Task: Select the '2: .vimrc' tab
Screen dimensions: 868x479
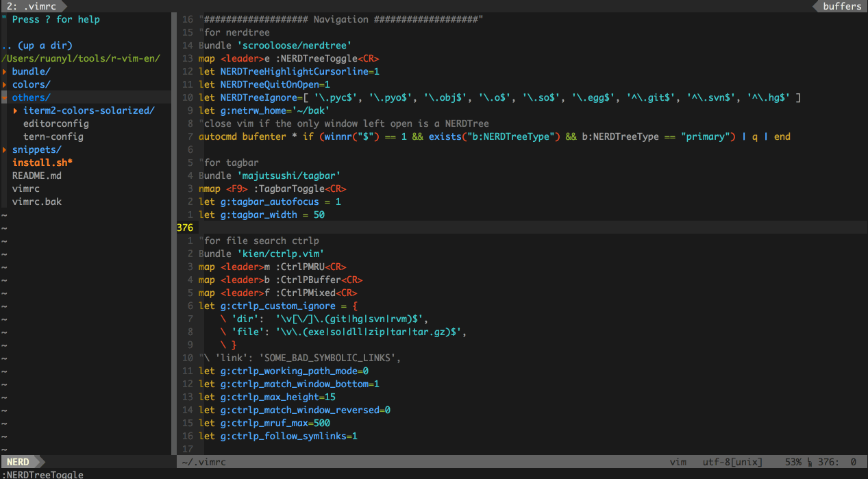Action: (31, 6)
